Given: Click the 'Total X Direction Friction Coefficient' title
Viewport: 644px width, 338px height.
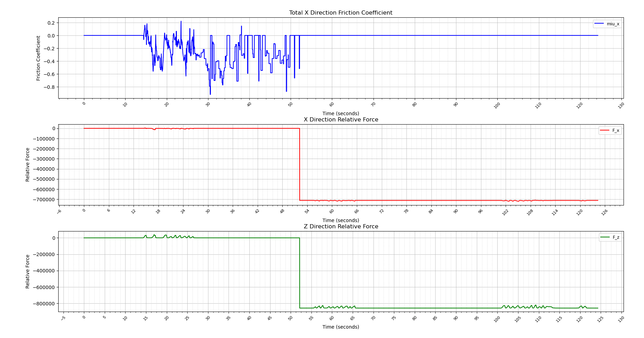Looking at the screenshot, I should coord(341,13).
